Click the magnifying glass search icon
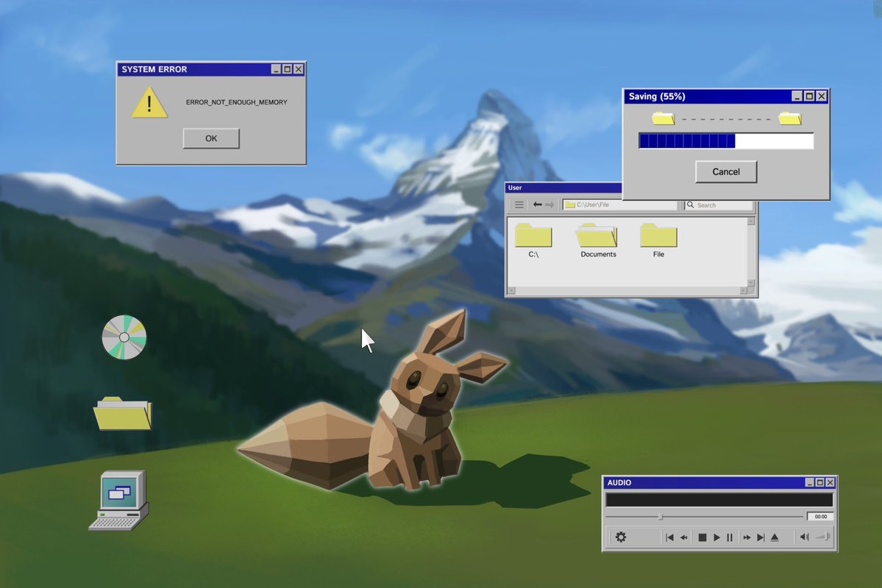This screenshot has height=588, width=882. (x=690, y=204)
